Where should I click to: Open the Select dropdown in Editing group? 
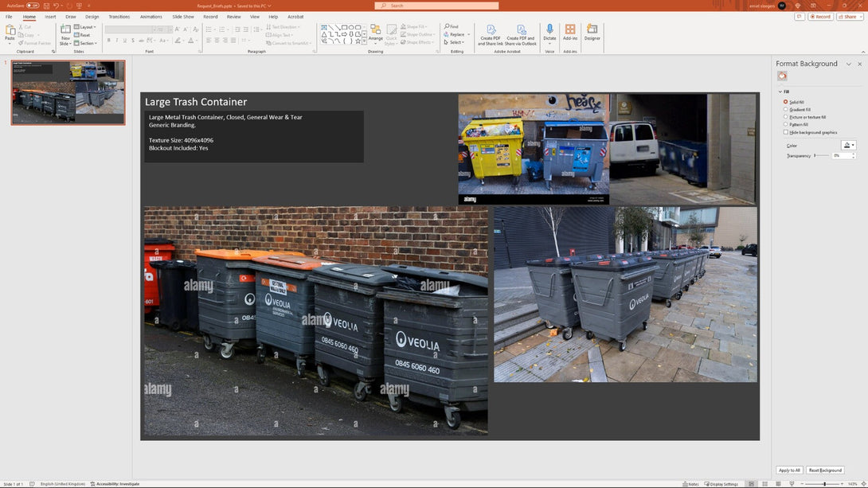point(454,42)
